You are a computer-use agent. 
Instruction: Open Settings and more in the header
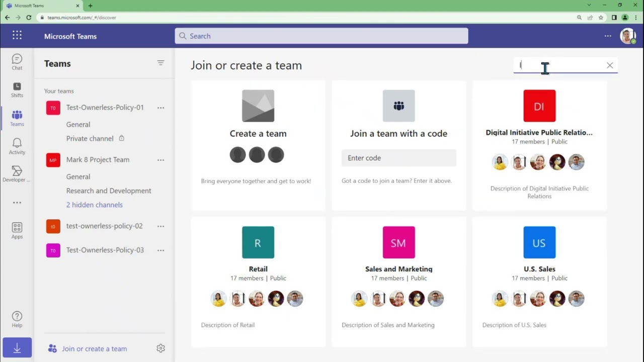point(608,36)
